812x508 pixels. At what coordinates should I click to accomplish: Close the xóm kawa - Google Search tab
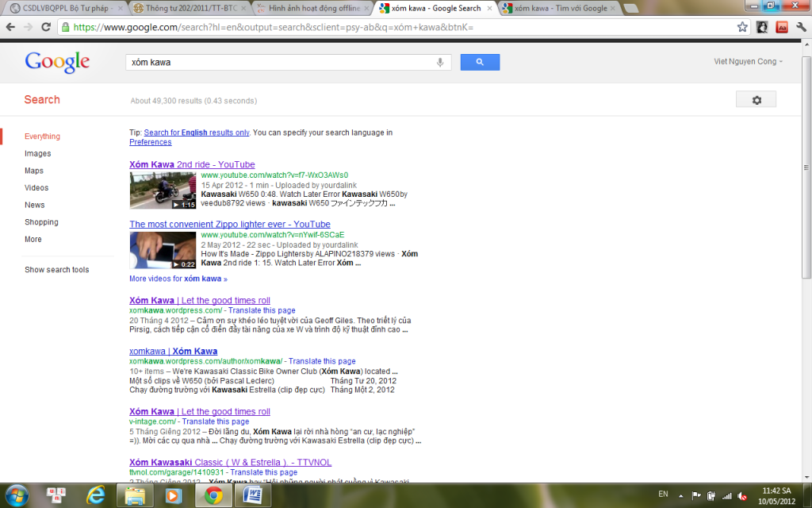click(489, 8)
